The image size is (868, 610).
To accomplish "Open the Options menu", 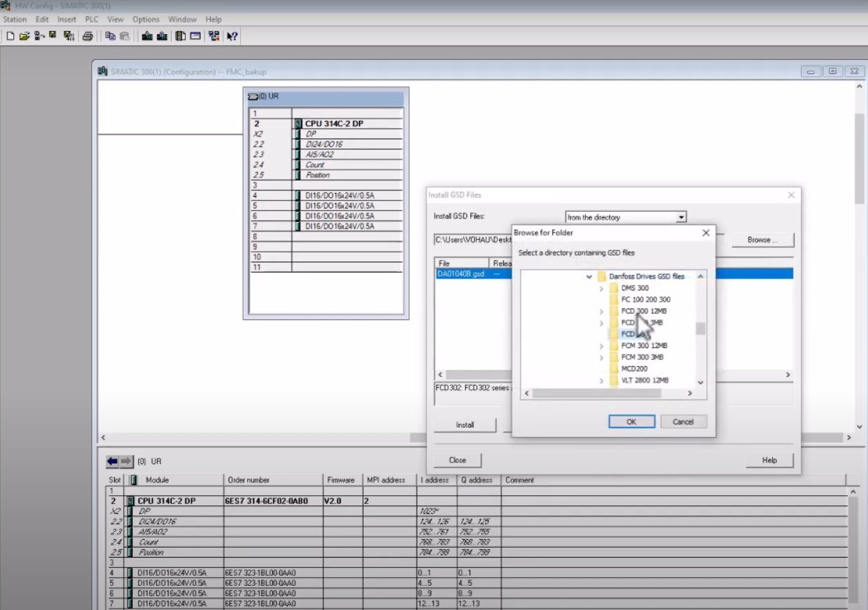I will 146,19.
